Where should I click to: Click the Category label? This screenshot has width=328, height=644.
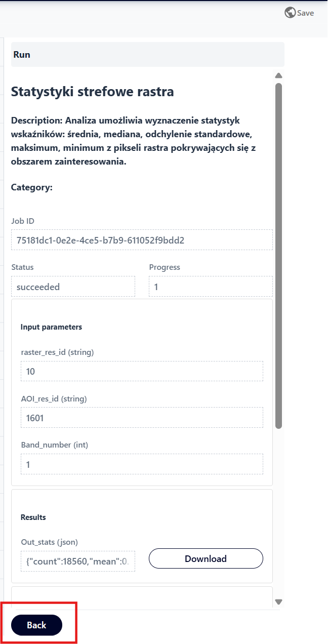click(x=32, y=187)
